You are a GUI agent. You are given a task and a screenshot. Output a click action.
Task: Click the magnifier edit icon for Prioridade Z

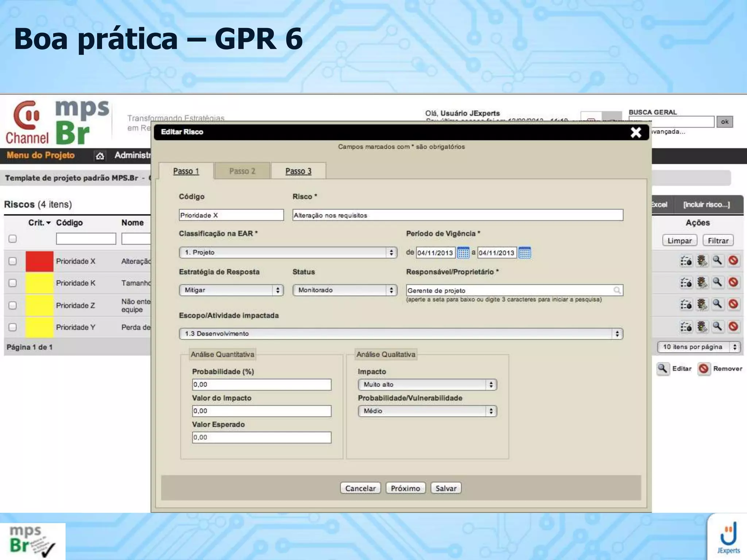717,304
